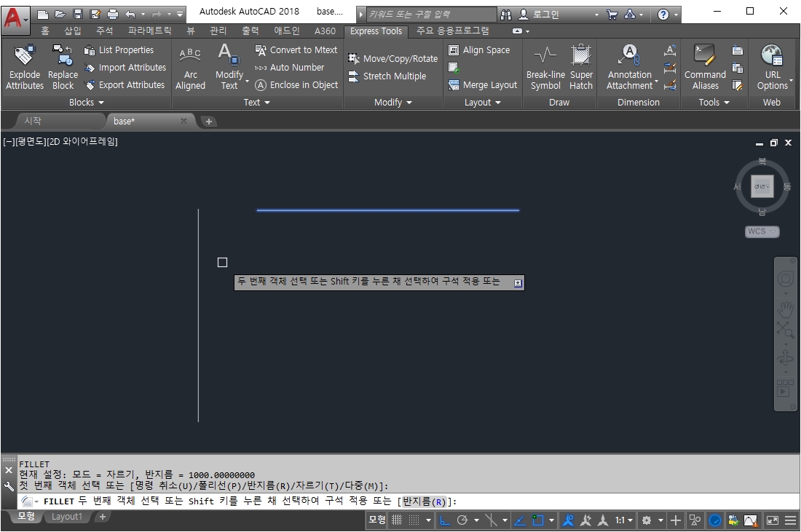Switch to the 홈 ribbon tab
The height and width of the screenshot is (532, 801).
[x=45, y=31]
